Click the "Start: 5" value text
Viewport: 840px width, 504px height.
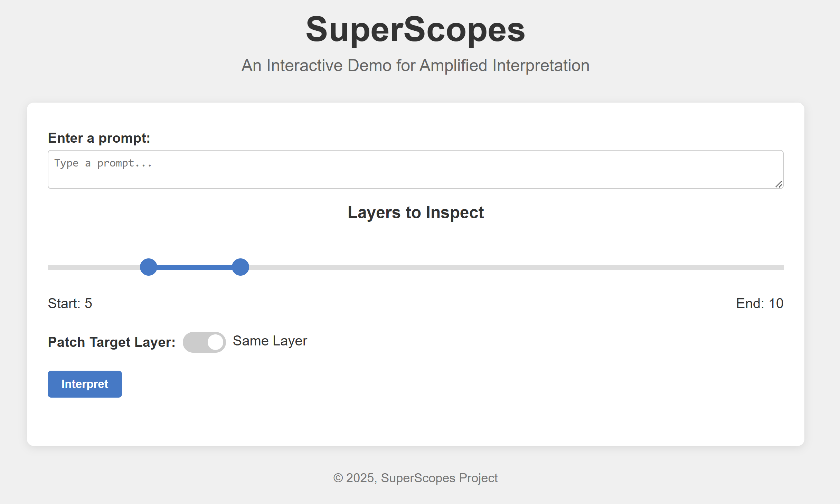click(70, 303)
